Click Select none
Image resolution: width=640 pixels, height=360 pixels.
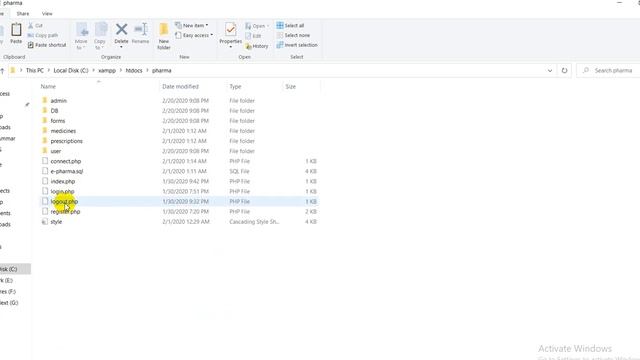coord(293,35)
